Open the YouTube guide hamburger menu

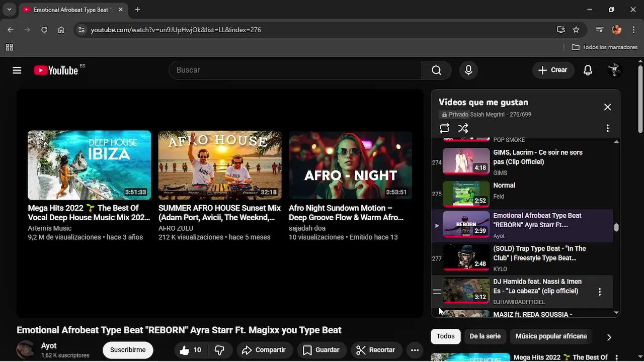click(x=17, y=70)
